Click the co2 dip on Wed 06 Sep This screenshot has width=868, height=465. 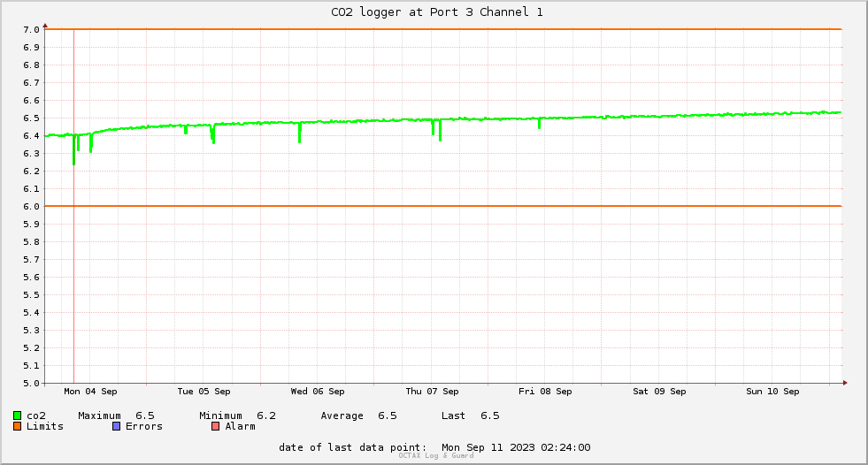(x=299, y=133)
